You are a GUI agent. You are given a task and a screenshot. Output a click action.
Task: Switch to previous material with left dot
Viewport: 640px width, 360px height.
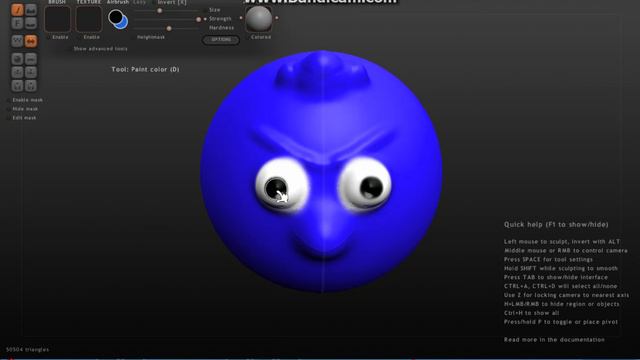pyautogui.click(x=241, y=18)
